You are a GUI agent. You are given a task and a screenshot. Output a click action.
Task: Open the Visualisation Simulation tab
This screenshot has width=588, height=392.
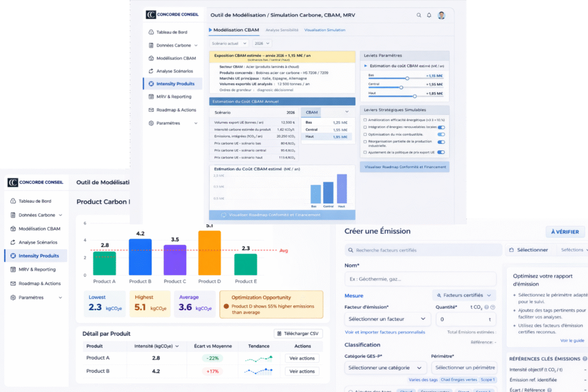[x=324, y=30]
